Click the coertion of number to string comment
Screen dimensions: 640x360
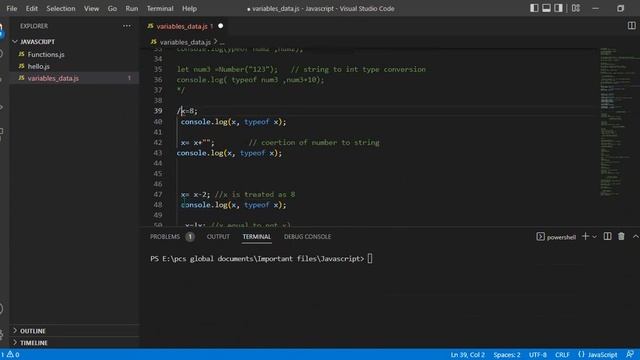pos(314,142)
